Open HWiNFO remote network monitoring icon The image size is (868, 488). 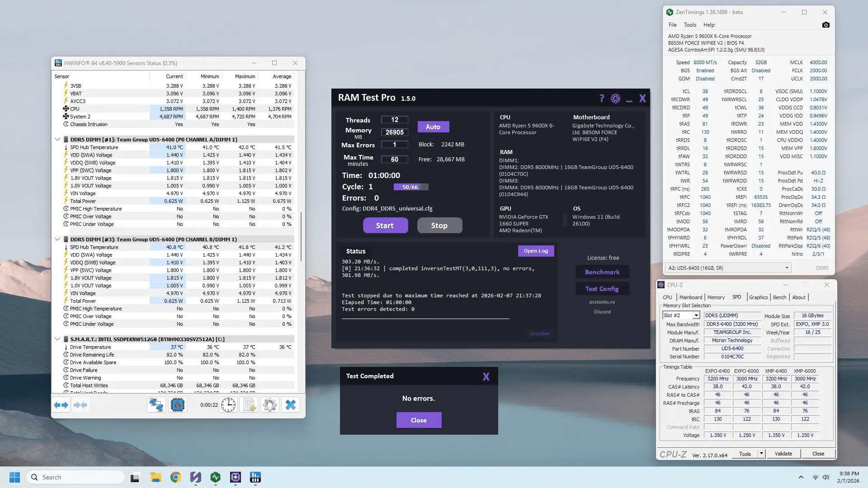click(156, 405)
